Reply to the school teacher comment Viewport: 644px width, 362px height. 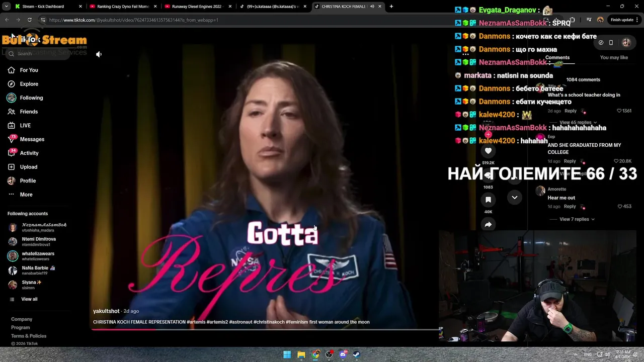(x=570, y=111)
